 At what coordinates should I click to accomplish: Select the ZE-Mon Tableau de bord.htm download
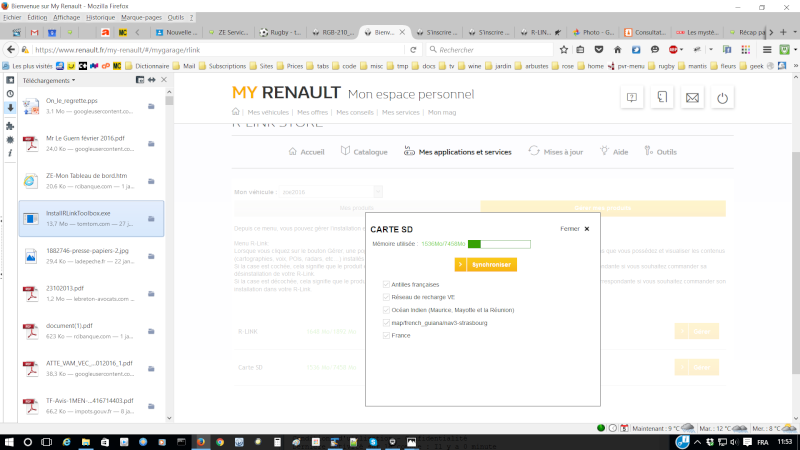91,181
